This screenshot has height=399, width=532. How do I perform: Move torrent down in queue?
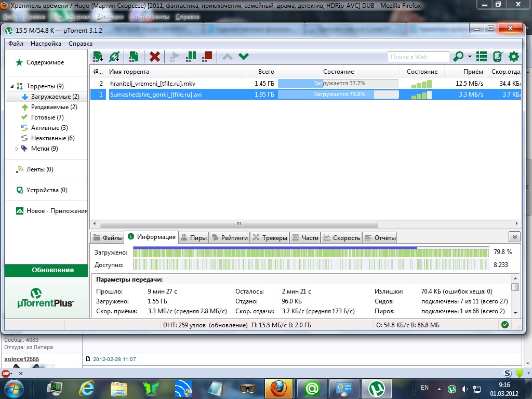[243, 57]
